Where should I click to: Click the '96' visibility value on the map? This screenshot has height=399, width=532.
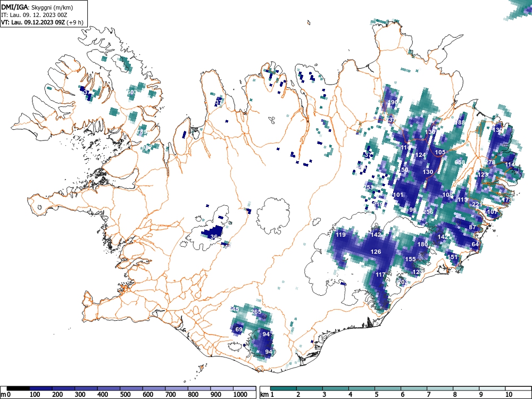pos(413,210)
